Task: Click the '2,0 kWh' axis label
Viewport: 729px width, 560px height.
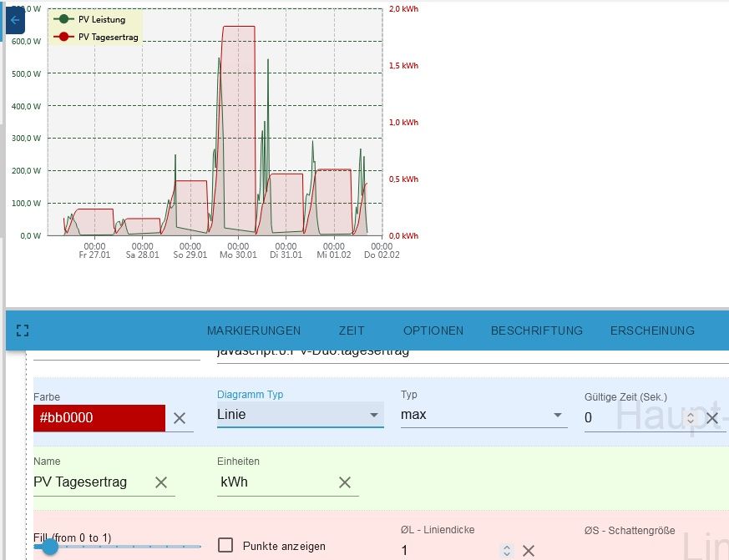Action: tap(403, 9)
